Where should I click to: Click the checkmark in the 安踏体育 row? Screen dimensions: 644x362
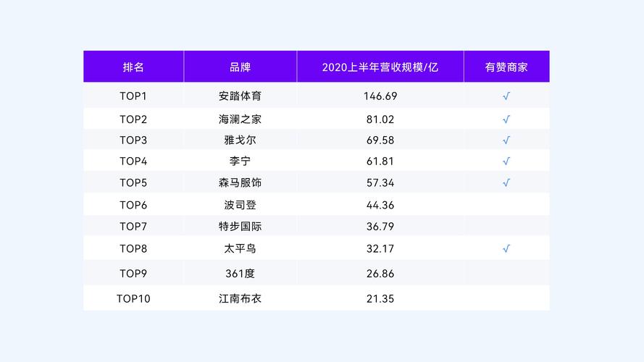(506, 96)
